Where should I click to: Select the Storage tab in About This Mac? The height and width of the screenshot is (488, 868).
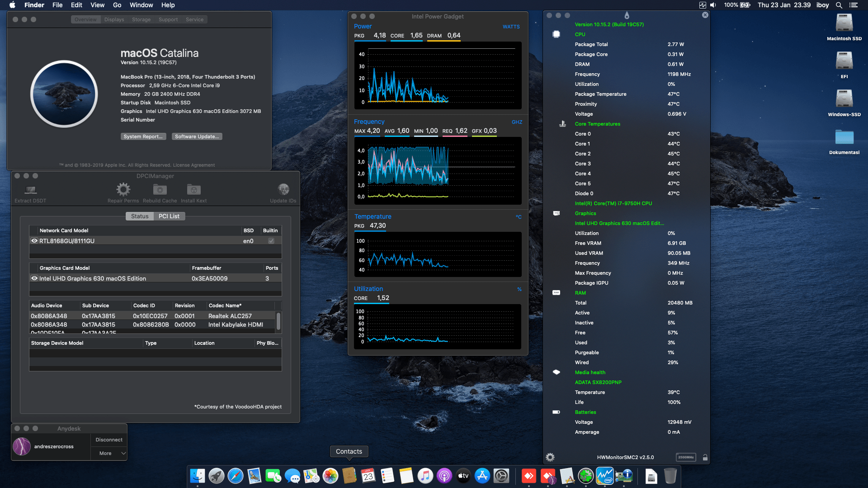[x=141, y=19]
